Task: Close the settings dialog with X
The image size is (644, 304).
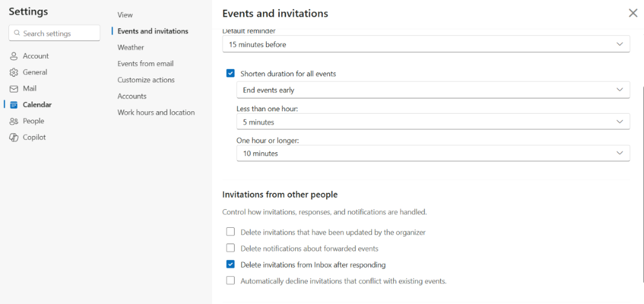Action: click(x=633, y=13)
